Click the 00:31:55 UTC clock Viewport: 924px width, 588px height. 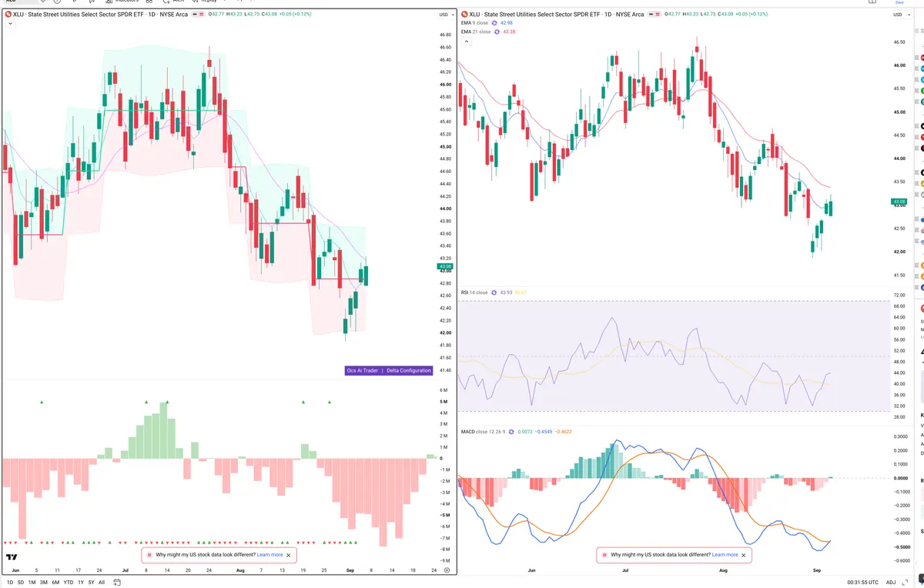862,583
